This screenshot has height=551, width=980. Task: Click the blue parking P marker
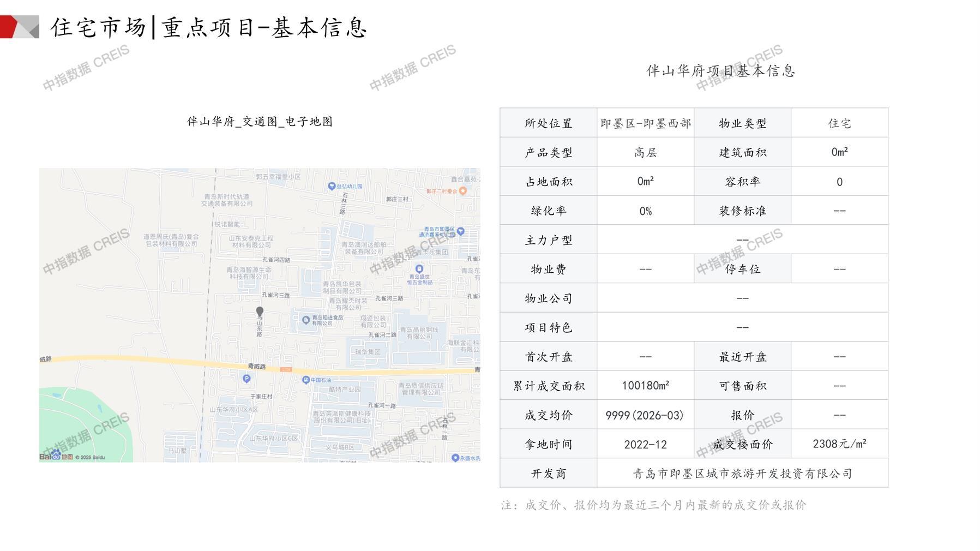coord(246,379)
